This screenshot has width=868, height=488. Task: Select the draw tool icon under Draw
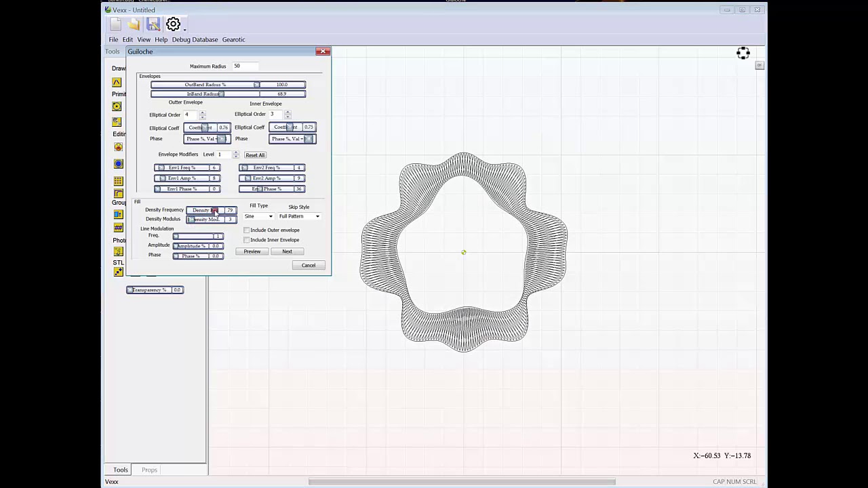[117, 82]
